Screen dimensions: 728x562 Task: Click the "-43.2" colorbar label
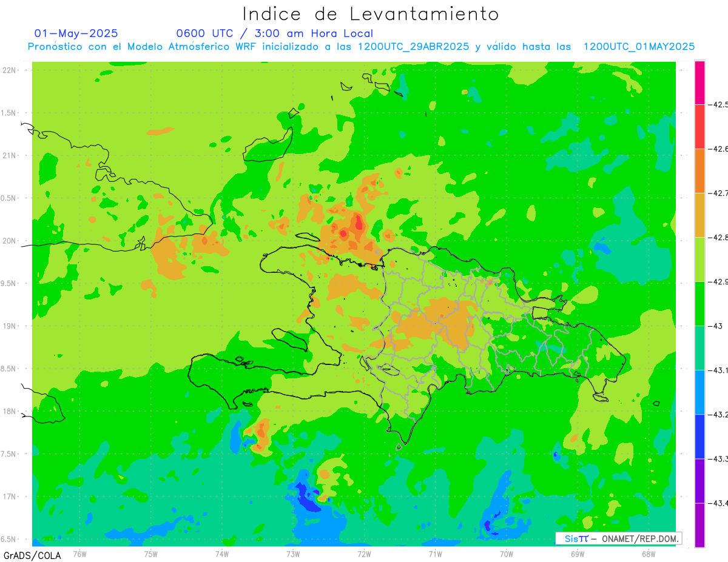(718, 415)
